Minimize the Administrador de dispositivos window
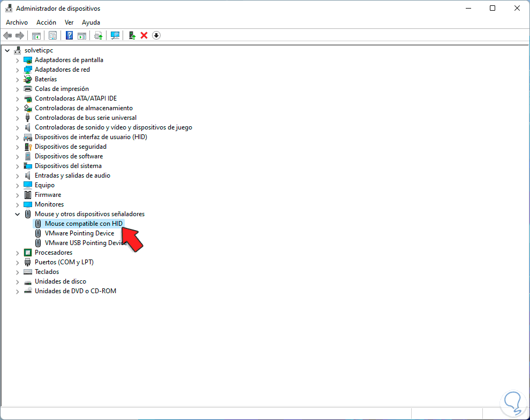The height and width of the screenshot is (420, 530). tap(468, 8)
